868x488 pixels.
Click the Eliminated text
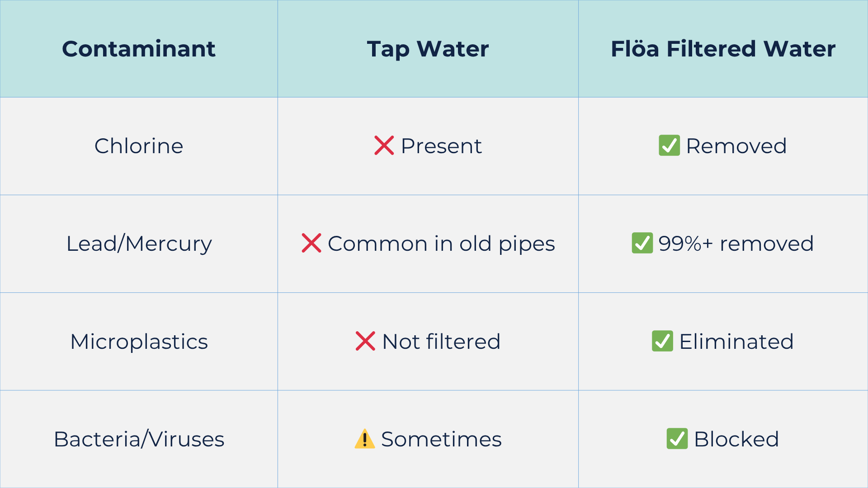(x=736, y=342)
